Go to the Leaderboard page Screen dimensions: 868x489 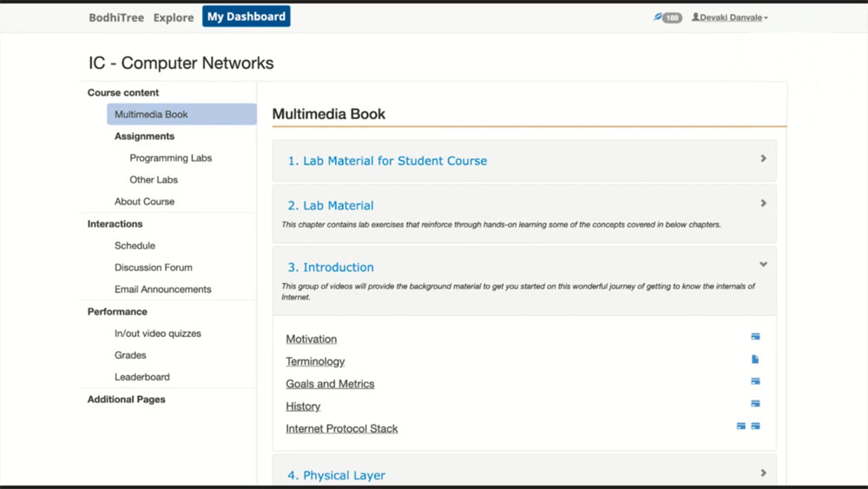click(142, 377)
